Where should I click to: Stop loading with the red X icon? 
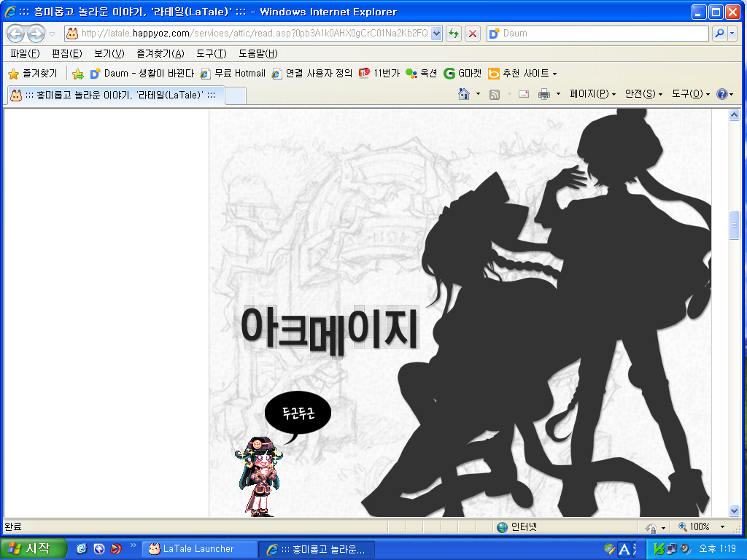pyautogui.click(x=473, y=34)
